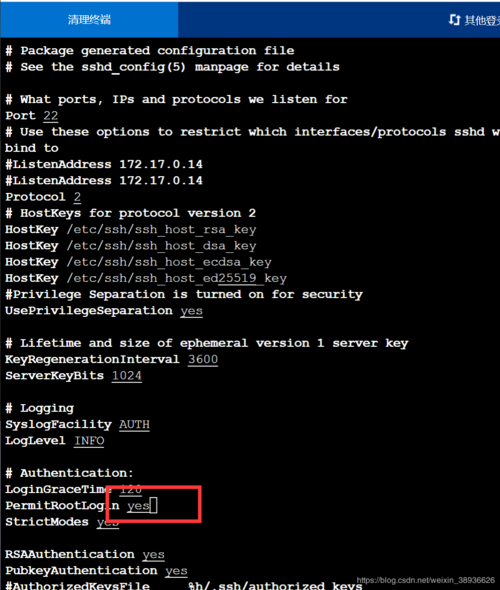Click the KeyRegenerationInterval 3600 value
Screen dimensions: 500x590
pyautogui.click(x=203, y=359)
